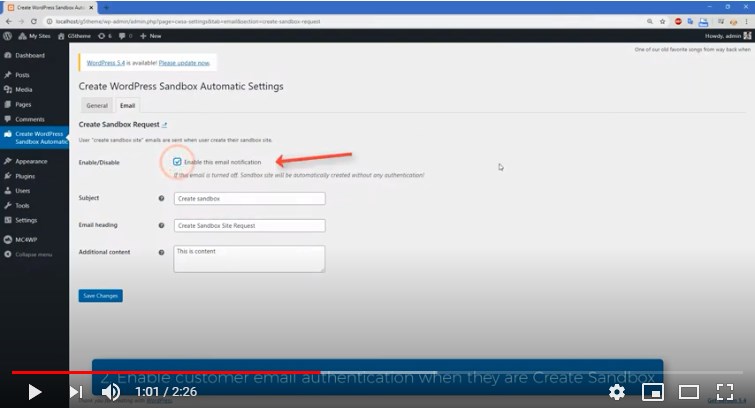Viewport: 755px width, 408px height.
Task: Click the Save Changes button
Action: (101, 296)
